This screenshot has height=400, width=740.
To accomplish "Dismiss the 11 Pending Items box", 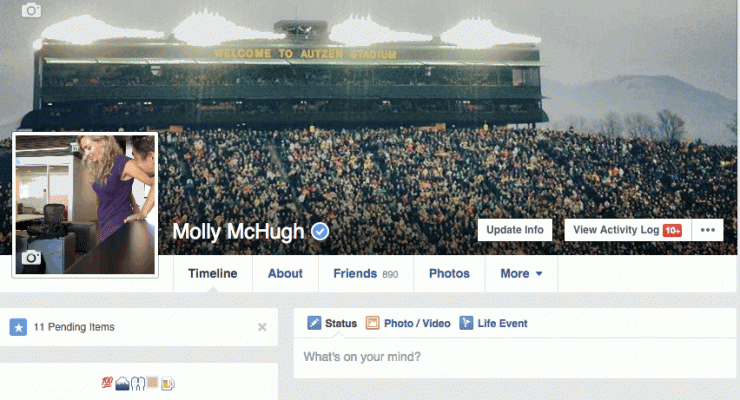I will [262, 327].
